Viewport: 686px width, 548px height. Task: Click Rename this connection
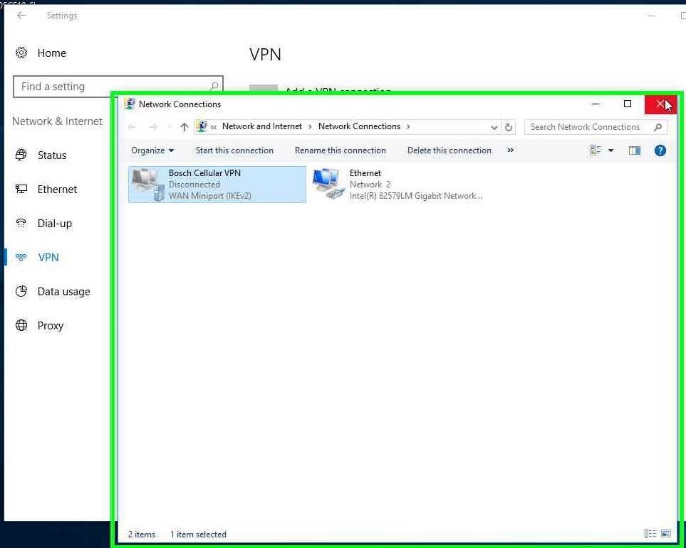coord(340,150)
